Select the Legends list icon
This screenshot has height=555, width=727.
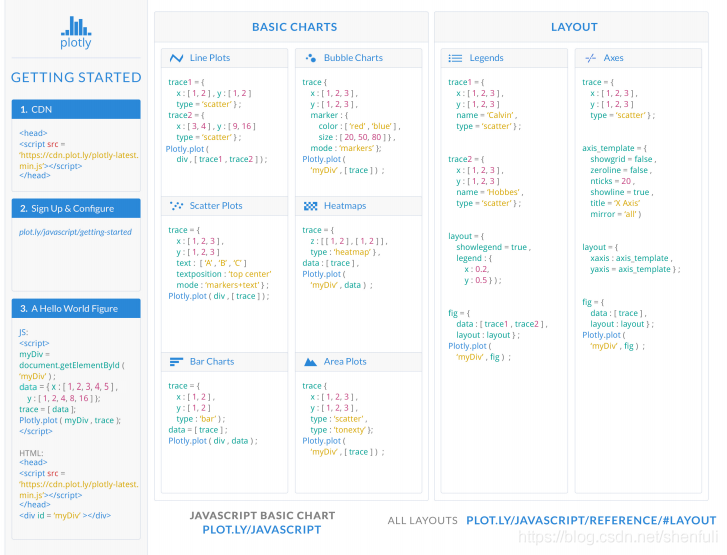pyautogui.click(x=455, y=58)
